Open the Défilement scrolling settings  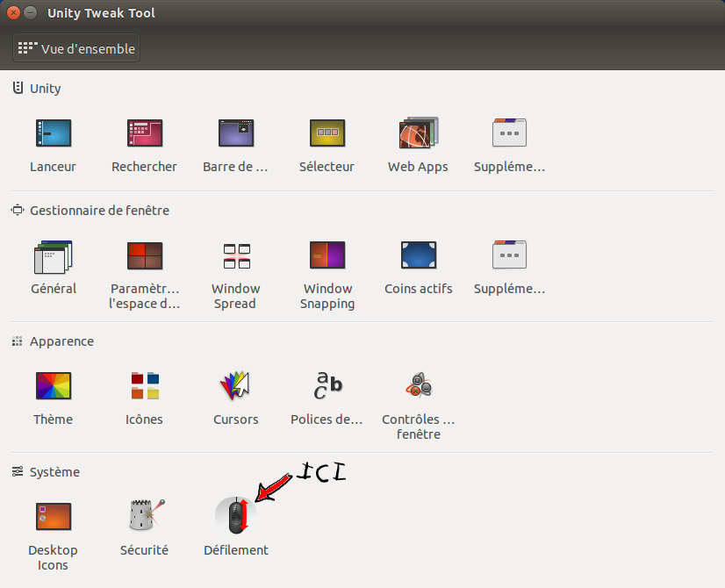[x=236, y=528]
